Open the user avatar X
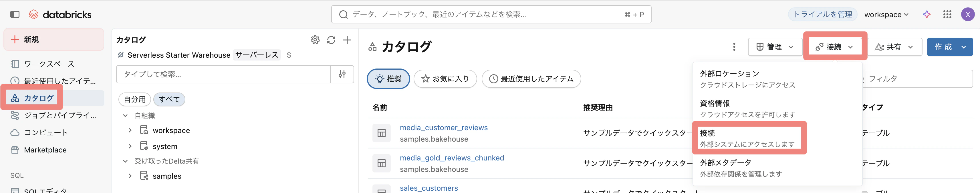The height and width of the screenshot is (193, 980). (x=967, y=15)
